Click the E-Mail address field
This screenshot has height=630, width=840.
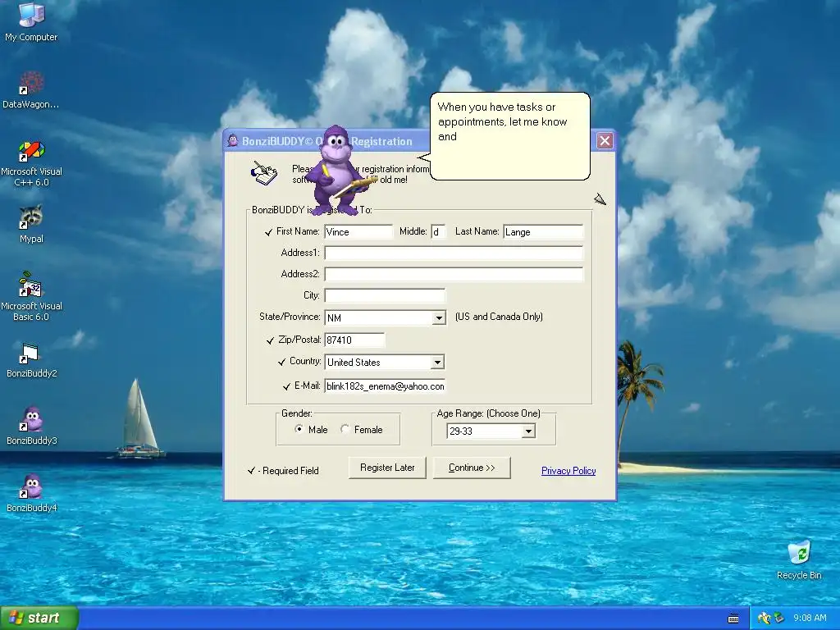click(385, 386)
